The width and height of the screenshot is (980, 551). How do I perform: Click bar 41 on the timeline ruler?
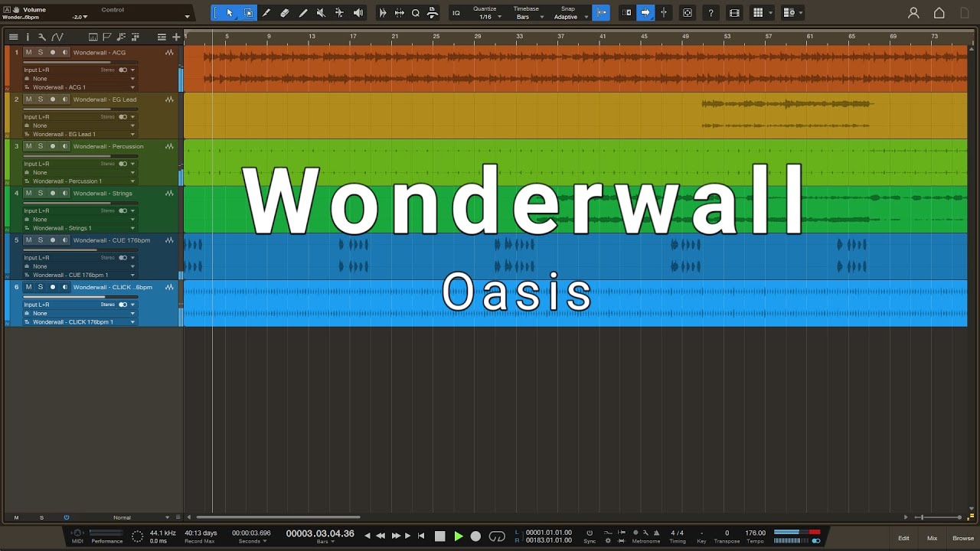pyautogui.click(x=603, y=37)
